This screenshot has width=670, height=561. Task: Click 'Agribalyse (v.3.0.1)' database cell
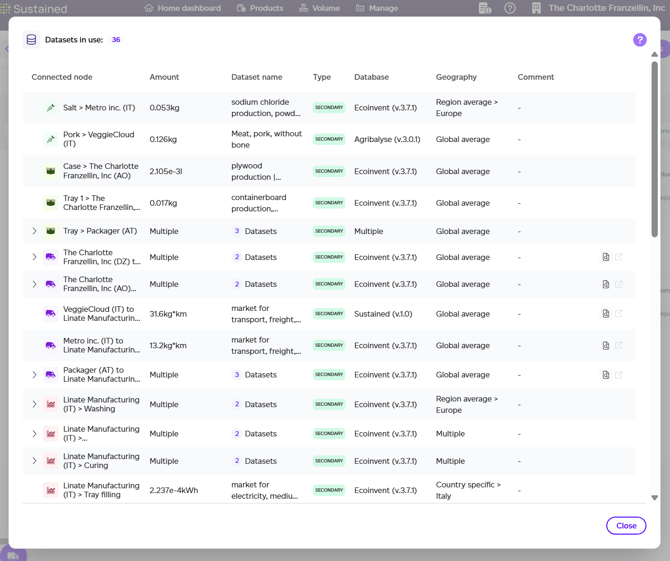pos(387,139)
